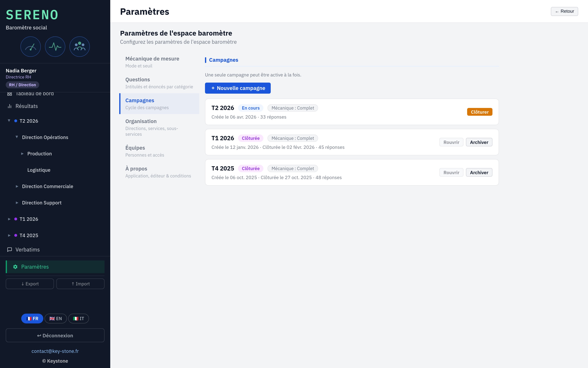Select Direction Support in the tree
This screenshot has height=368, width=588.
[x=42, y=203]
